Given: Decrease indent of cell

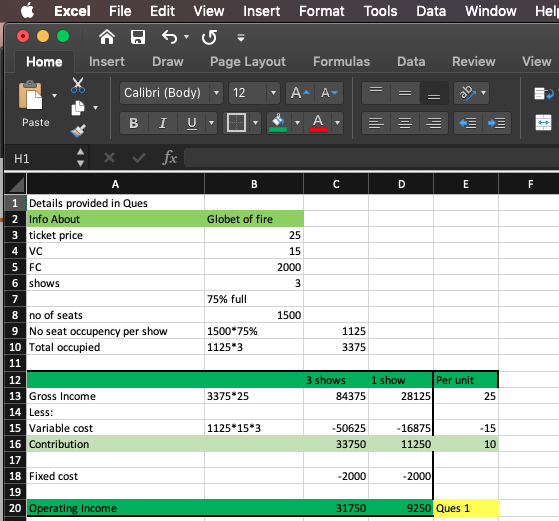Looking at the screenshot, I should (468, 123).
